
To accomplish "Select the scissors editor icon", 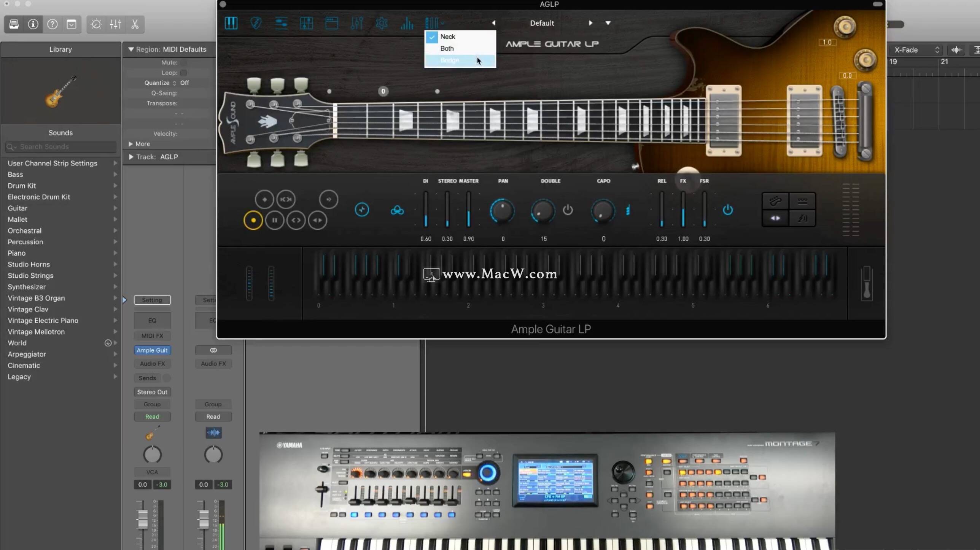I will coord(135,24).
